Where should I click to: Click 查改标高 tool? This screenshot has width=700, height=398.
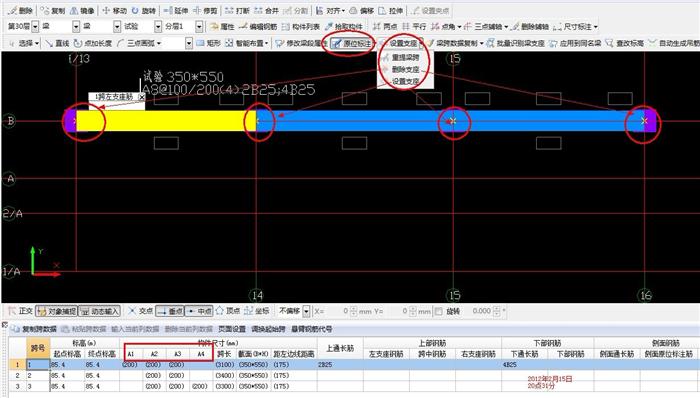[x=625, y=43]
